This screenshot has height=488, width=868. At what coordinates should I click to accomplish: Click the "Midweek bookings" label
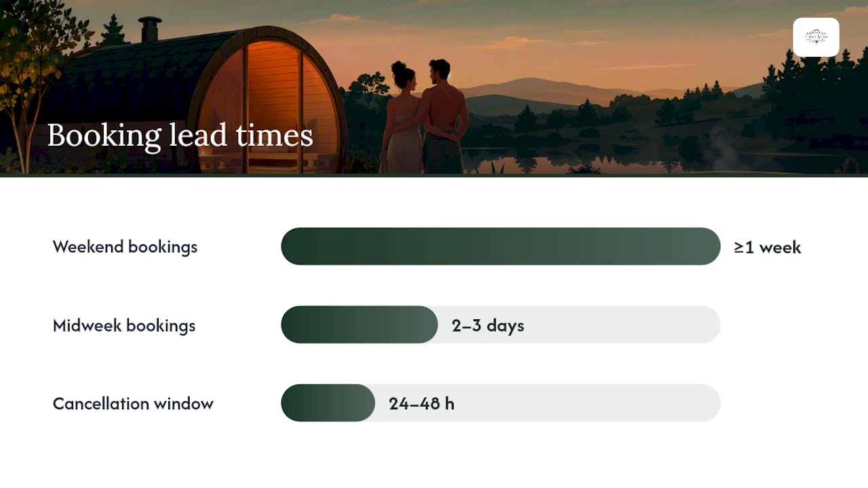pyautogui.click(x=124, y=325)
